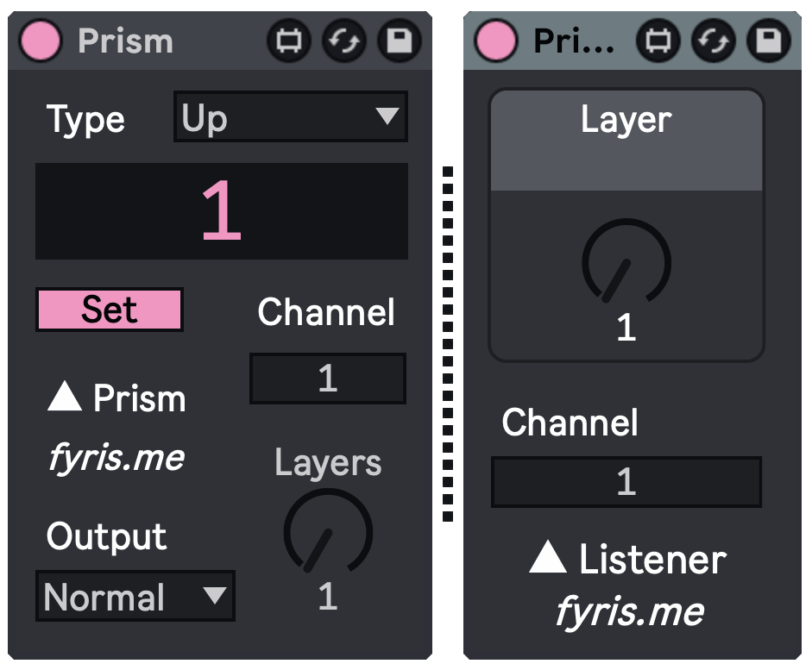Viewport: 812px width, 670px height.
Task: Open the Type dropdown showing Up
Action: click(290, 118)
